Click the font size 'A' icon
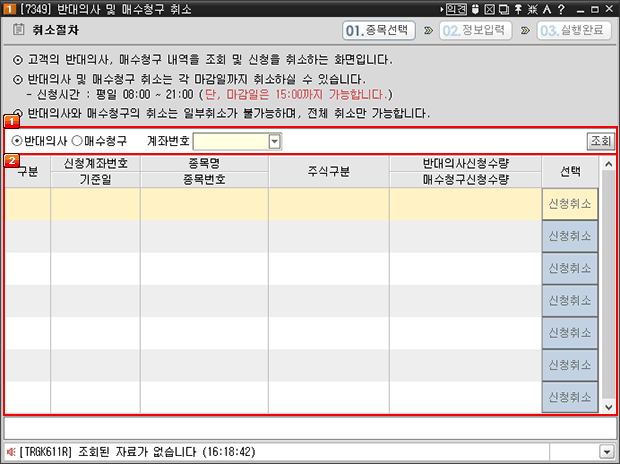This screenshot has width=620, height=464. tap(547, 9)
